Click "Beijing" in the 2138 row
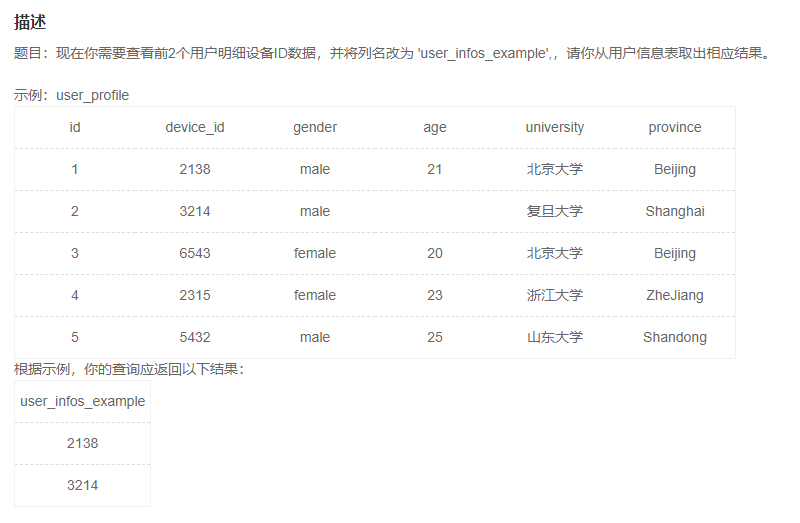The width and height of the screenshot is (800, 523). tap(674, 170)
